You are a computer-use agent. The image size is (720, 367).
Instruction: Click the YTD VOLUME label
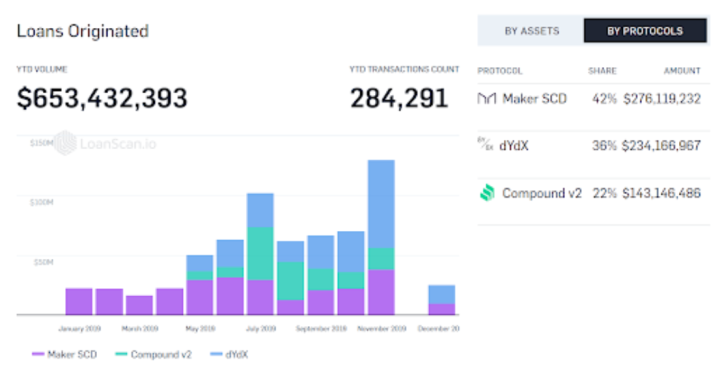(42, 69)
